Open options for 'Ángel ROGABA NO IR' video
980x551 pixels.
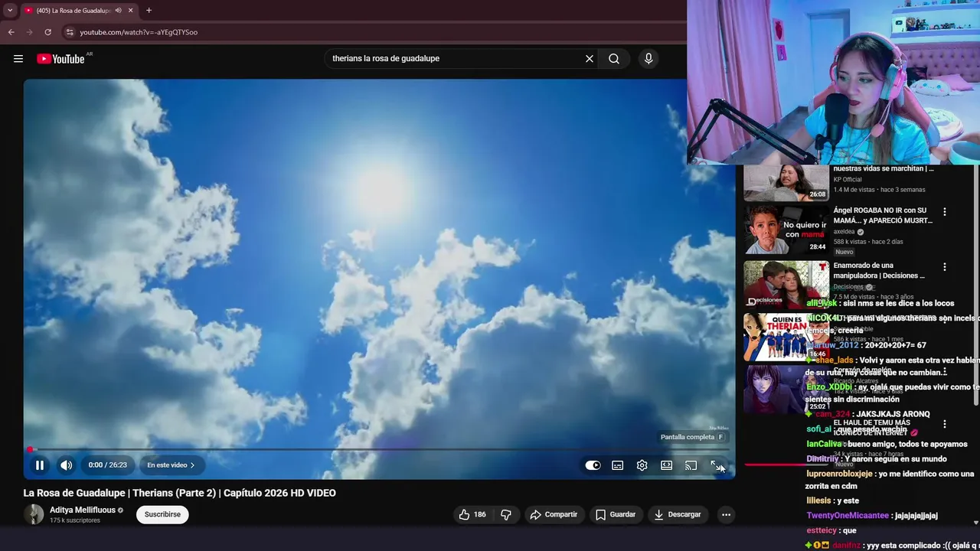click(945, 212)
